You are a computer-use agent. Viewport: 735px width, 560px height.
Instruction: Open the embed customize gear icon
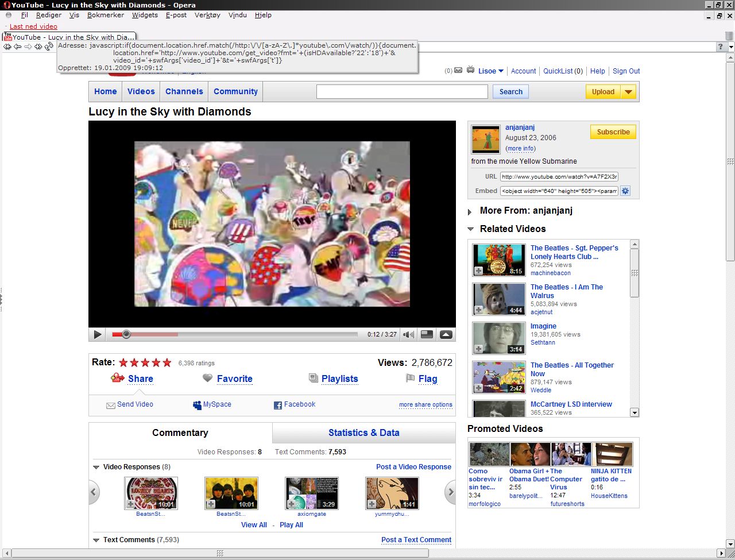point(626,191)
